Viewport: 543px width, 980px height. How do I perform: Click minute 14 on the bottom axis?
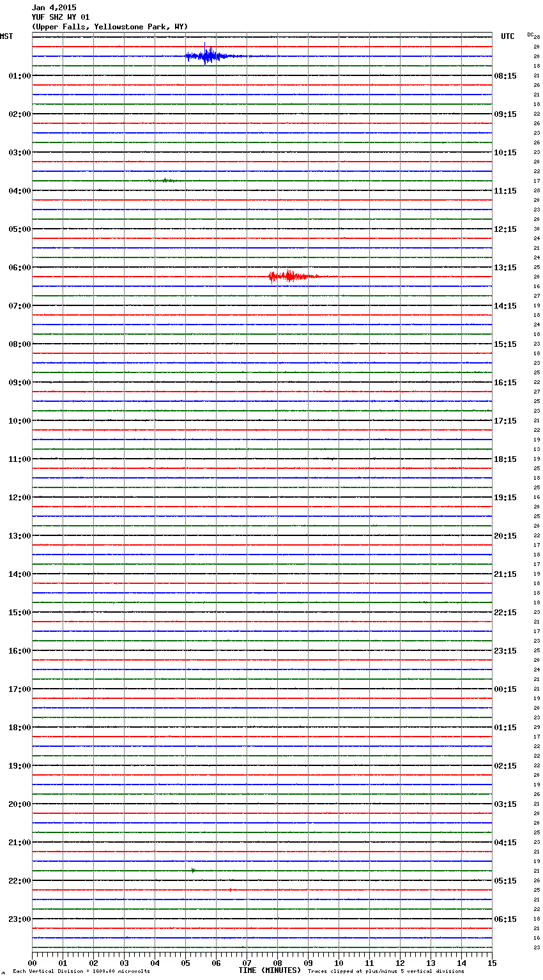coord(461,963)
